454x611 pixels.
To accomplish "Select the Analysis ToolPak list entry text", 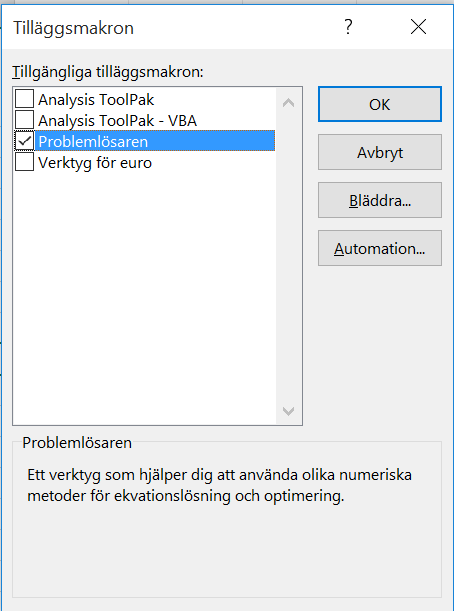I will (x=96, y=100).
